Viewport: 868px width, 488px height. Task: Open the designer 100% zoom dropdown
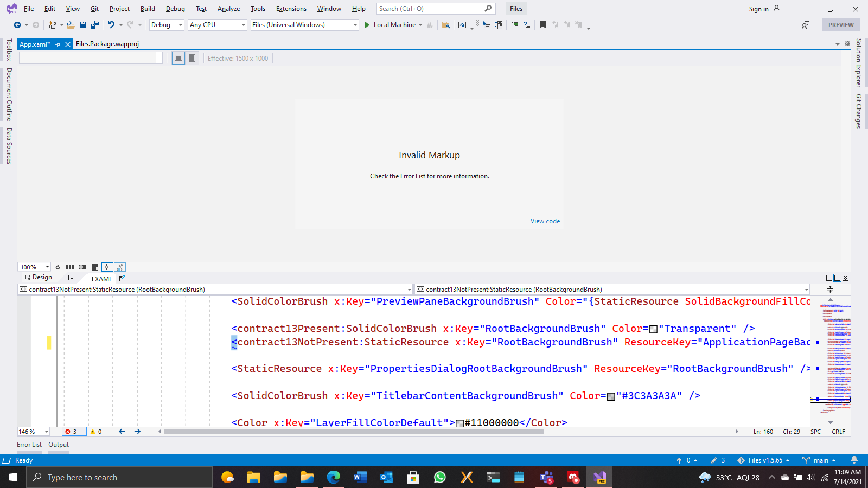click(35, 267)
